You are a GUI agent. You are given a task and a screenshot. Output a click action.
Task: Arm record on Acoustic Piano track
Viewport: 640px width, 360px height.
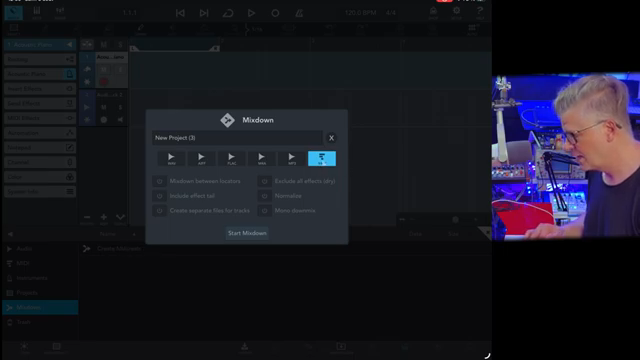[x=104, y=82]
